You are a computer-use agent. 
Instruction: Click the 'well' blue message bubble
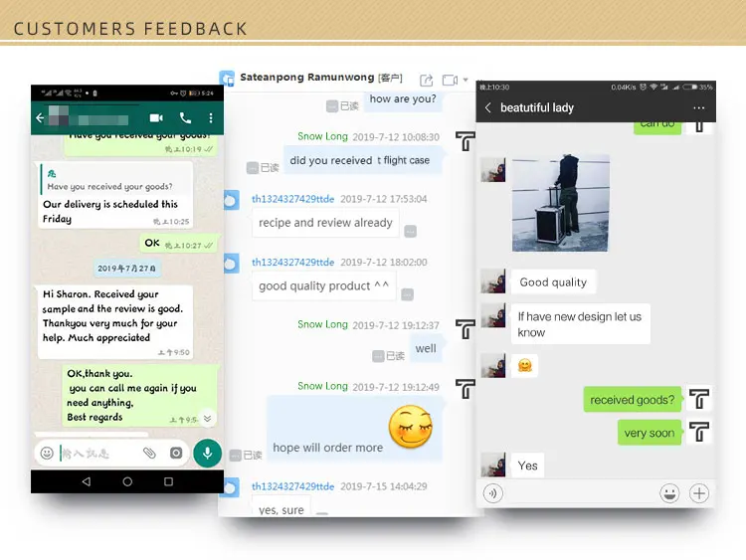pyautogui.click(x=427, y=348)
